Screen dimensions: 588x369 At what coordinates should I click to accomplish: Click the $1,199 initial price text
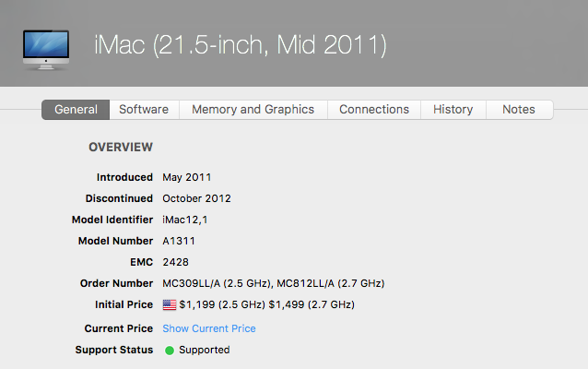pyautogui.click(x=198, y=304)
